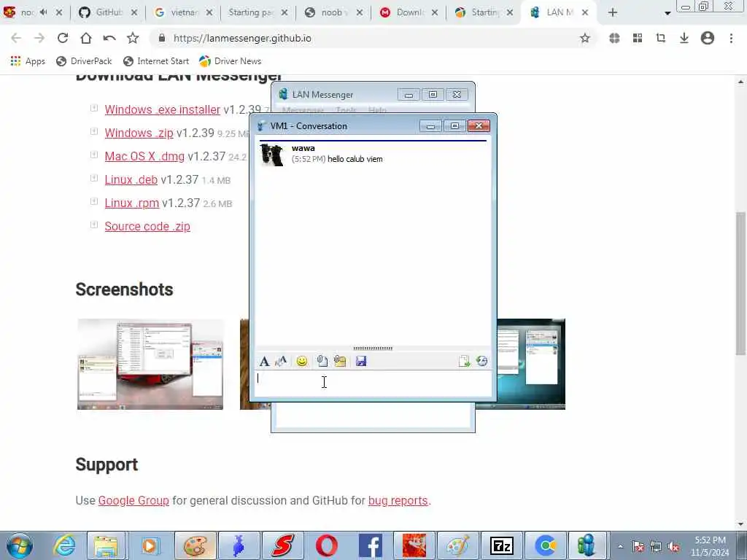
Task: Select the 'hello calub viem' message text
Action: click(355, 159)
